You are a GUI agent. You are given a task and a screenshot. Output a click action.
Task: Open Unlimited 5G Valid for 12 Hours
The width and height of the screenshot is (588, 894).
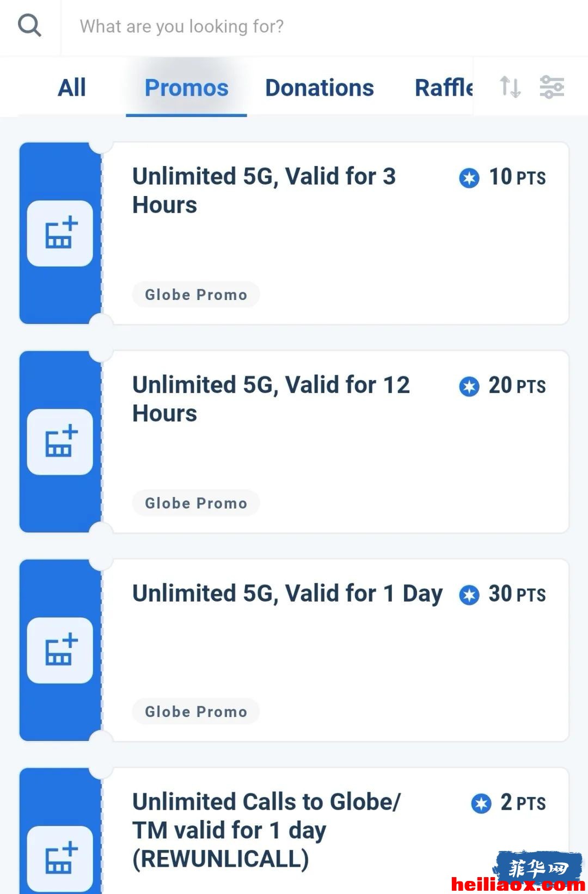tap(294, 442)
